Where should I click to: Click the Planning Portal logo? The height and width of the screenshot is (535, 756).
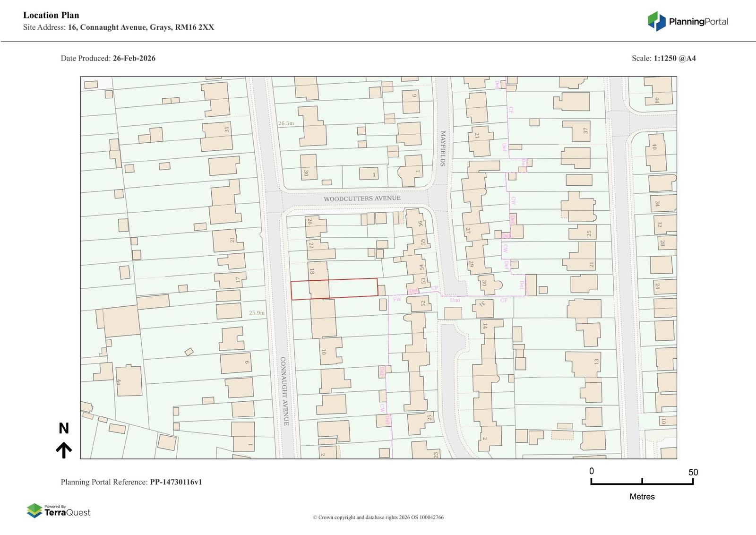coord(687,21)
